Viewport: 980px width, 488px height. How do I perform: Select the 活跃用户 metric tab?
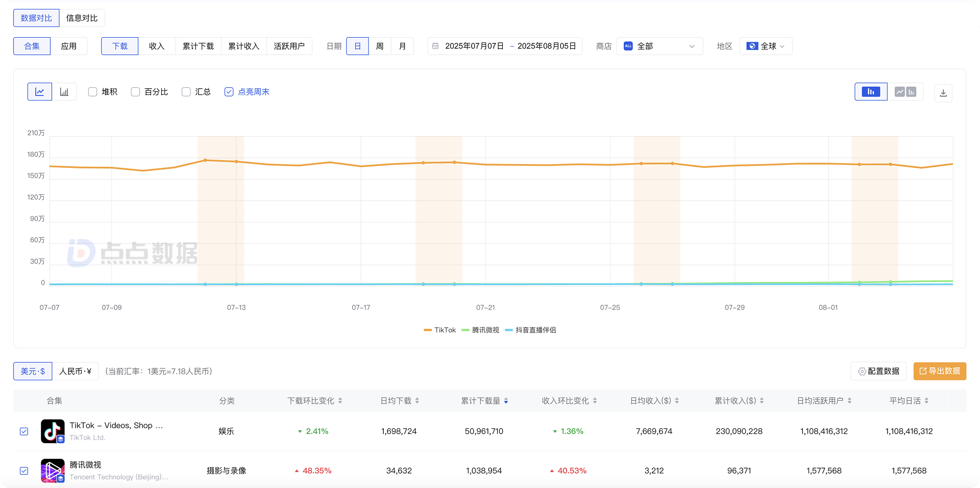(289, 46)
